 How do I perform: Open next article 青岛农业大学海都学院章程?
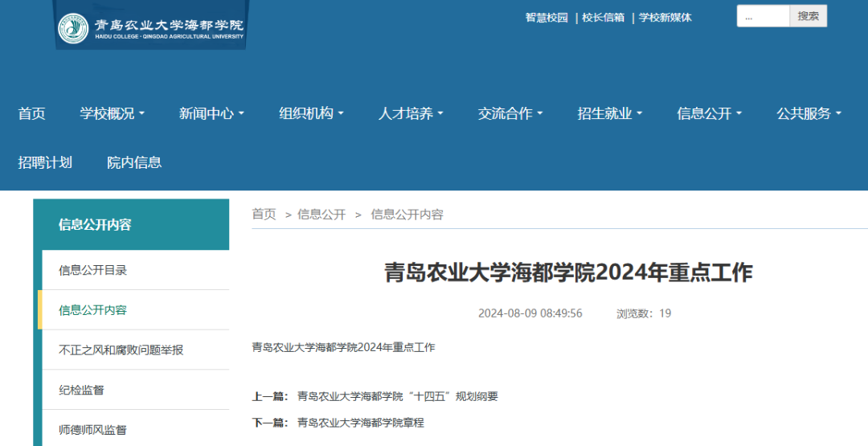tap(360, 422)
